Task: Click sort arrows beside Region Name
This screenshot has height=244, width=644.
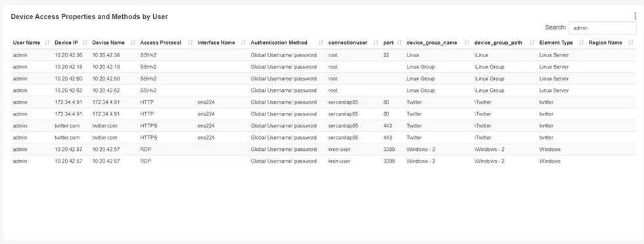Action: pyautogui.click(x=630, y=43)
